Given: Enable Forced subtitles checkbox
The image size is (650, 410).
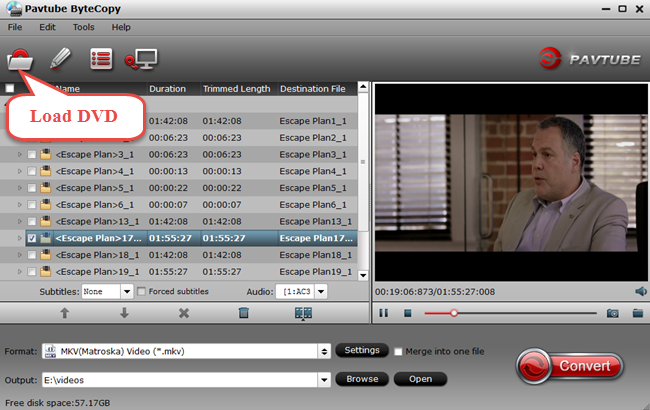Looking at the screenshot, I should point(141,291).
